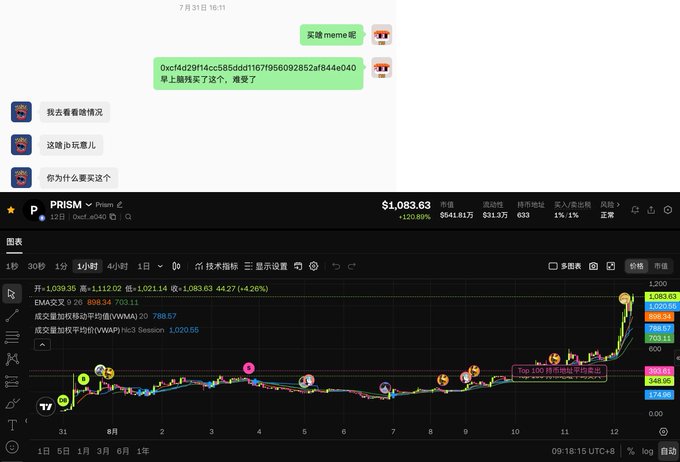Open more timeframes dropdown after 1日
This screenshot has height=462, width=680.
point(160,266)
